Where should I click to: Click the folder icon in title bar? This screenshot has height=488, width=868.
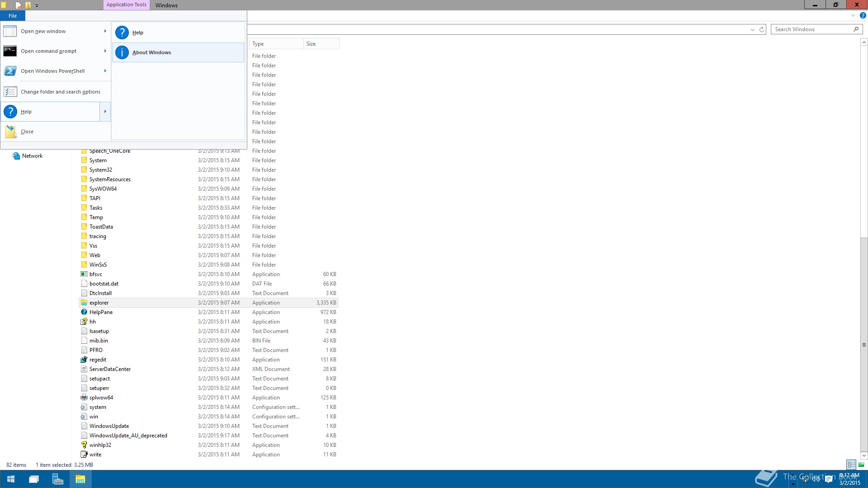click(4, 5)
